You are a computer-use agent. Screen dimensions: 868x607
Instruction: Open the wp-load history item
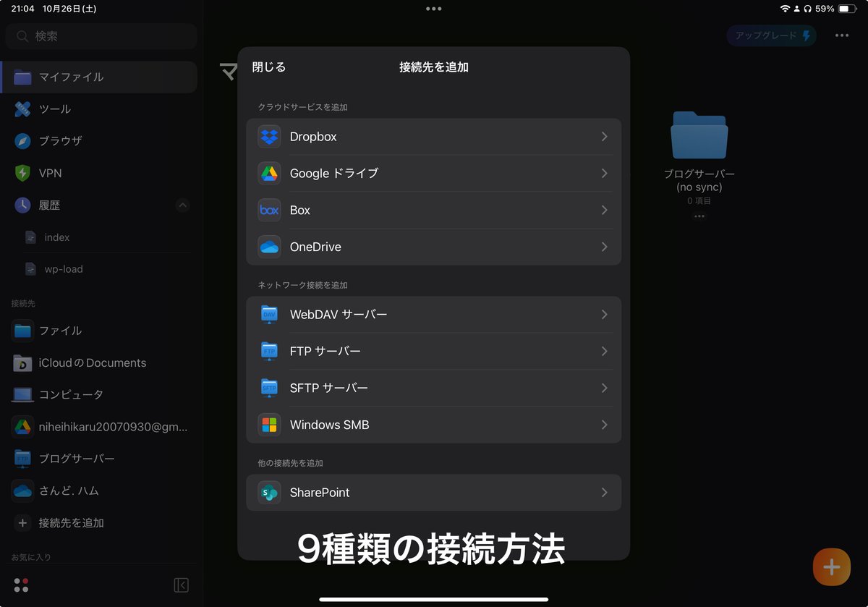[64, 269]
